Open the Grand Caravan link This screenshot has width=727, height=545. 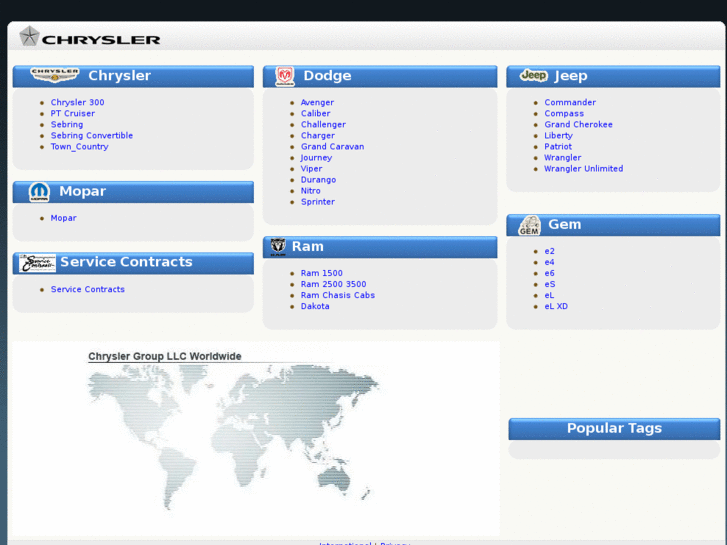332,147
